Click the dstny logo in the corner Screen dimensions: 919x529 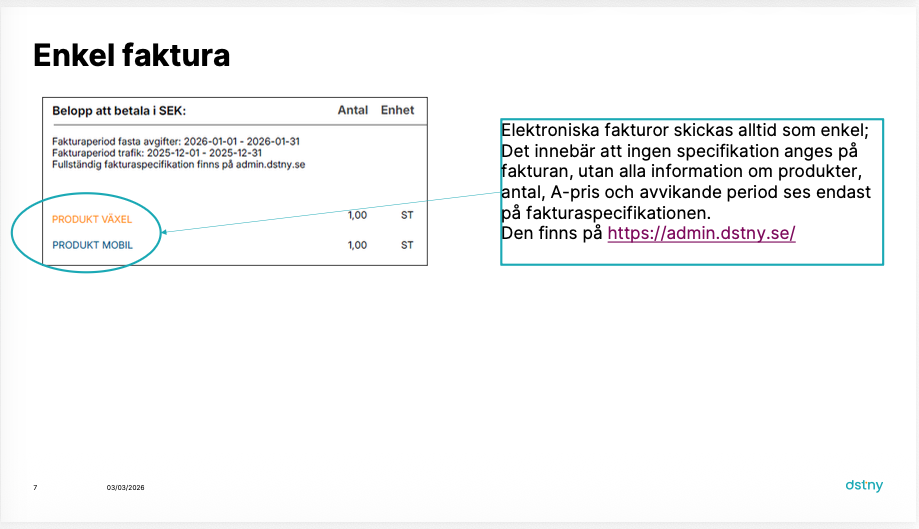(864, 485)
